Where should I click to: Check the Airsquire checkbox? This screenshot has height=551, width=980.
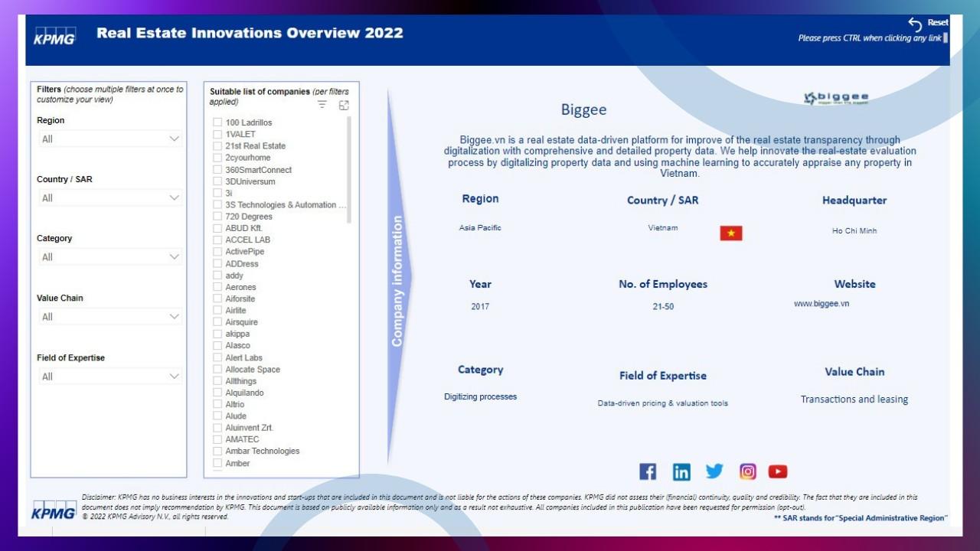[x=217, y=322]
